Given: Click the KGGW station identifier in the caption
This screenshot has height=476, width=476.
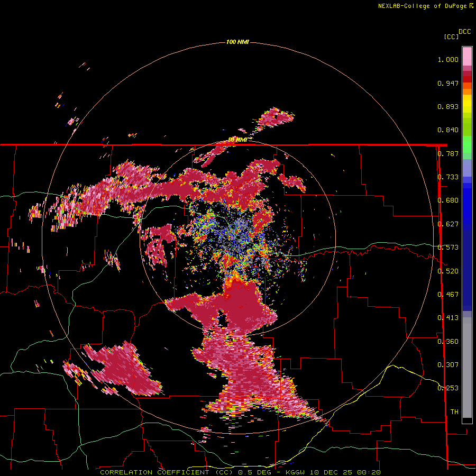Looking at the screenshot, I should 296,472.
